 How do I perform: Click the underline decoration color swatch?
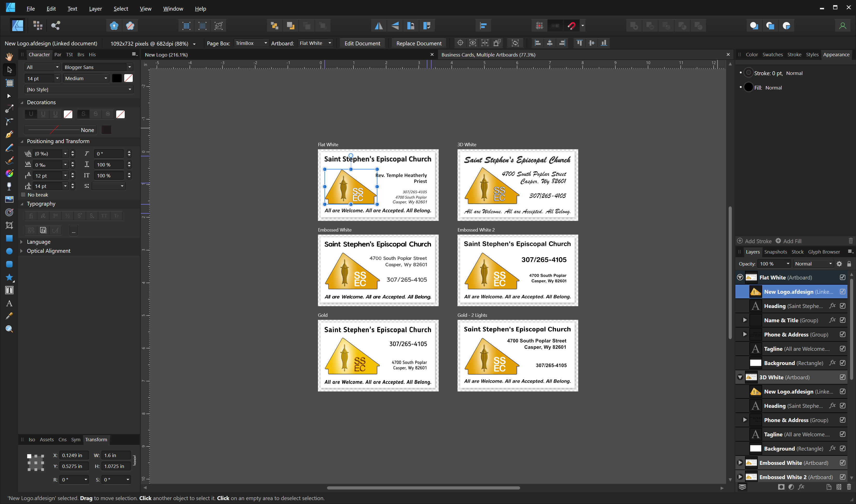click(68, 114)
